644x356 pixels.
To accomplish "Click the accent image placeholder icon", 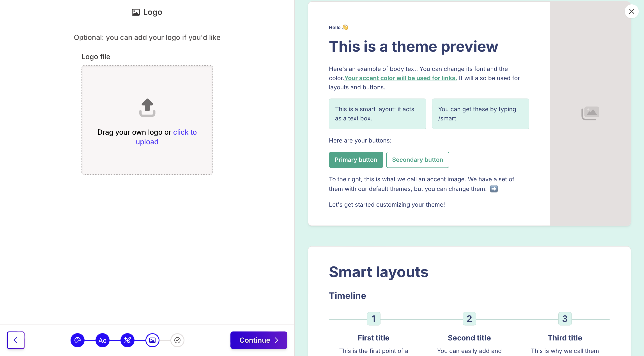I will pos(590,113).
